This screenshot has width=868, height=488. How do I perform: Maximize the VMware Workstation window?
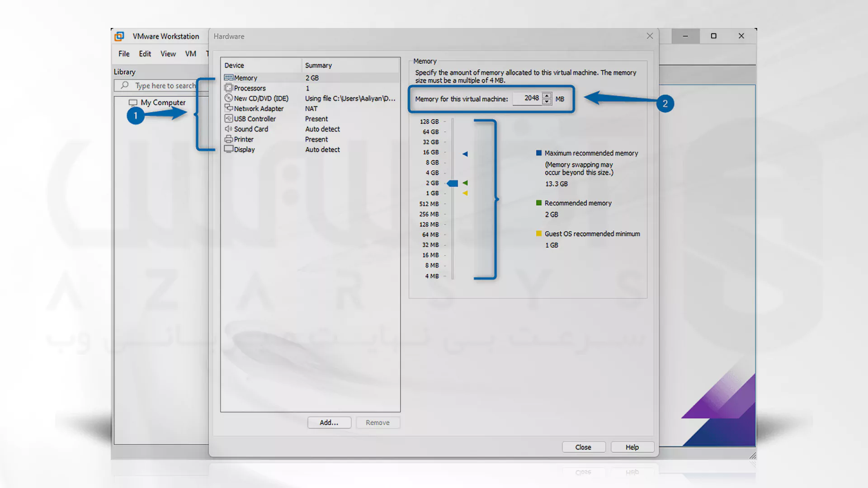713,36
